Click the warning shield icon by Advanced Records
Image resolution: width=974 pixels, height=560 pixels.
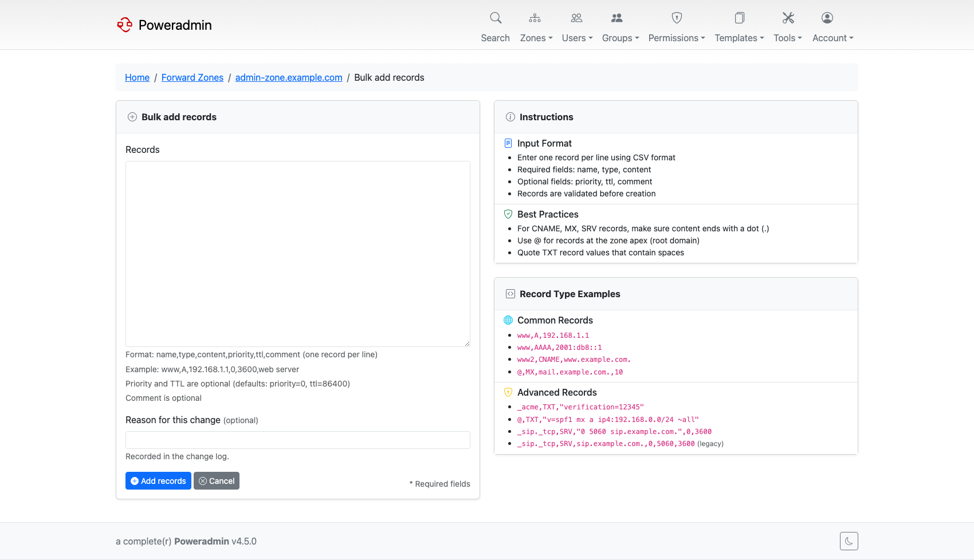[508, 392]
